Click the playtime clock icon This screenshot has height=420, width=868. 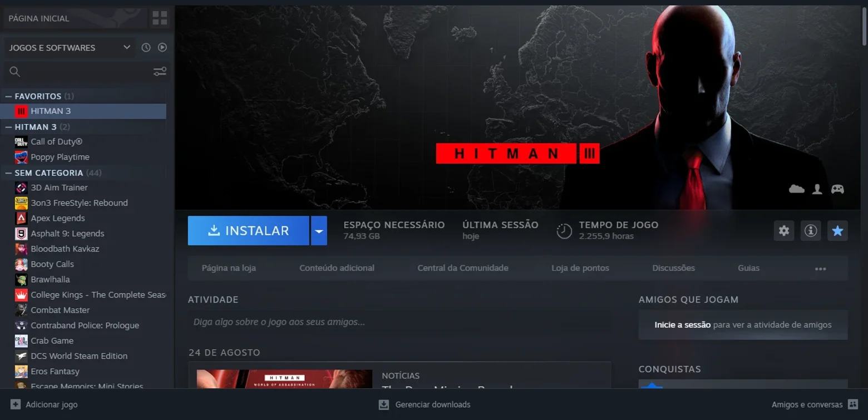[x=564, y=231]
